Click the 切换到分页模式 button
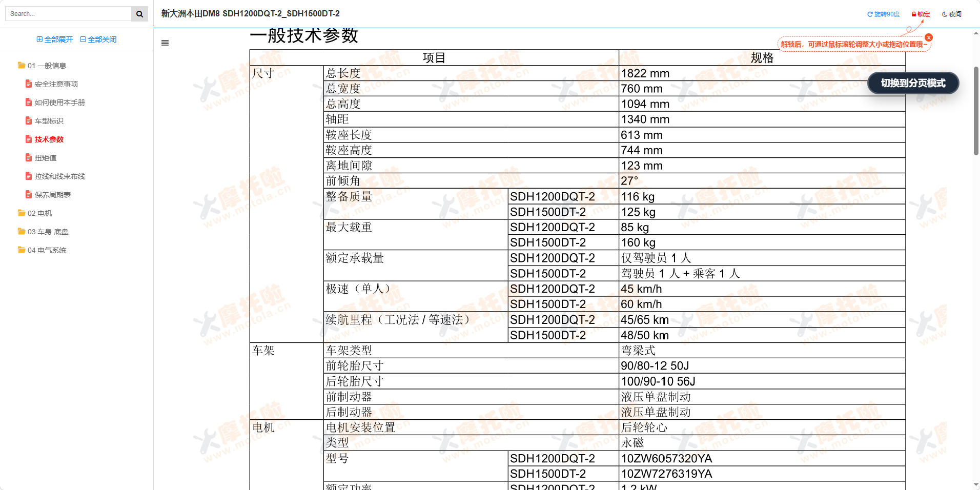Screen dimensions: 980x490 (x=912, y=83)
